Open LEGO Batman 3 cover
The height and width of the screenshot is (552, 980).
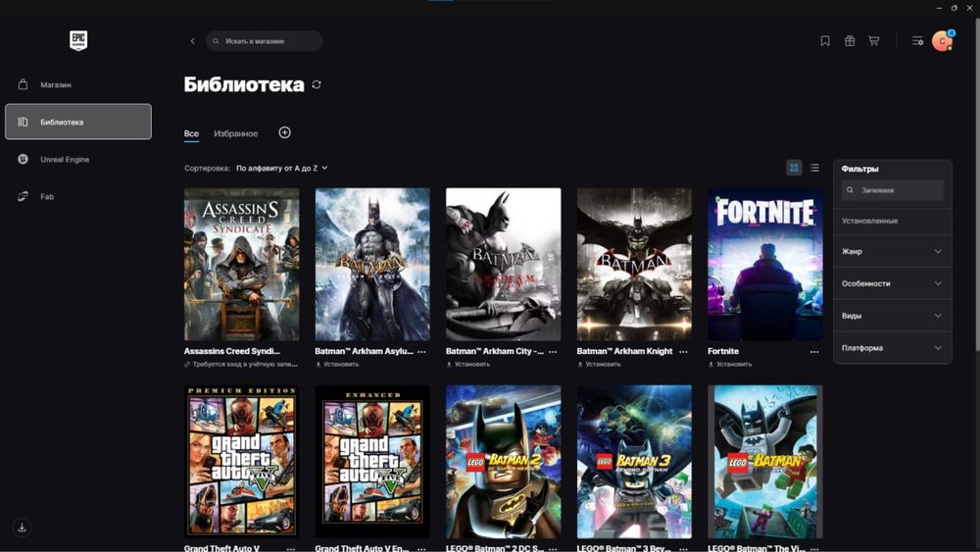pos(634,462)
